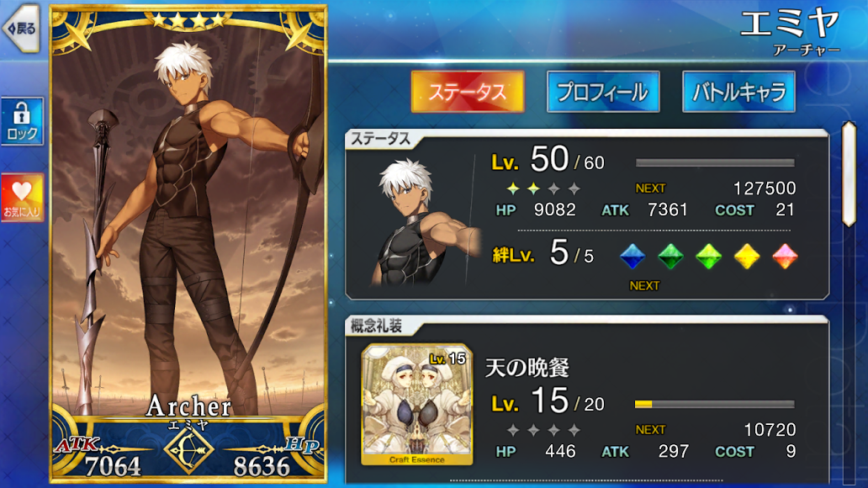This screenshot has height=488, width=868.
Task: Toggle the お気に入り favorite heart
Action: point(22,197)
